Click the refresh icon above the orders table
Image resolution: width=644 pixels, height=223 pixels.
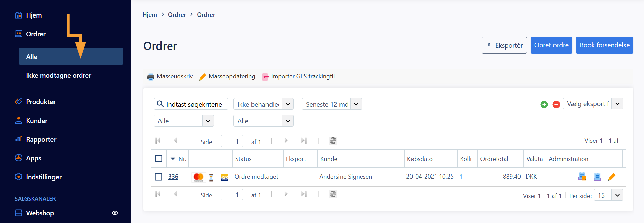tap(333, 141)
